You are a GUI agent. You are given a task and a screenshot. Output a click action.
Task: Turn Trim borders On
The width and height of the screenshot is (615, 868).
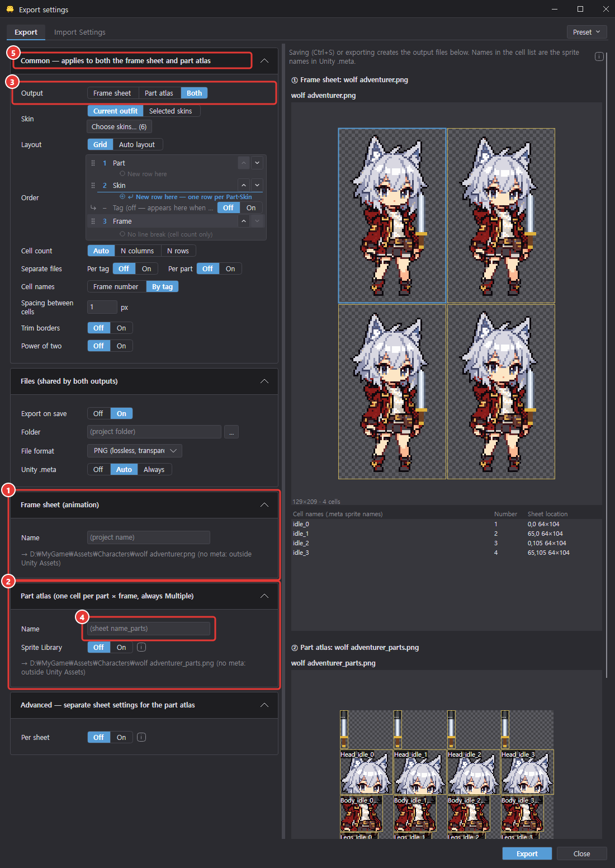tap(121, 328)
